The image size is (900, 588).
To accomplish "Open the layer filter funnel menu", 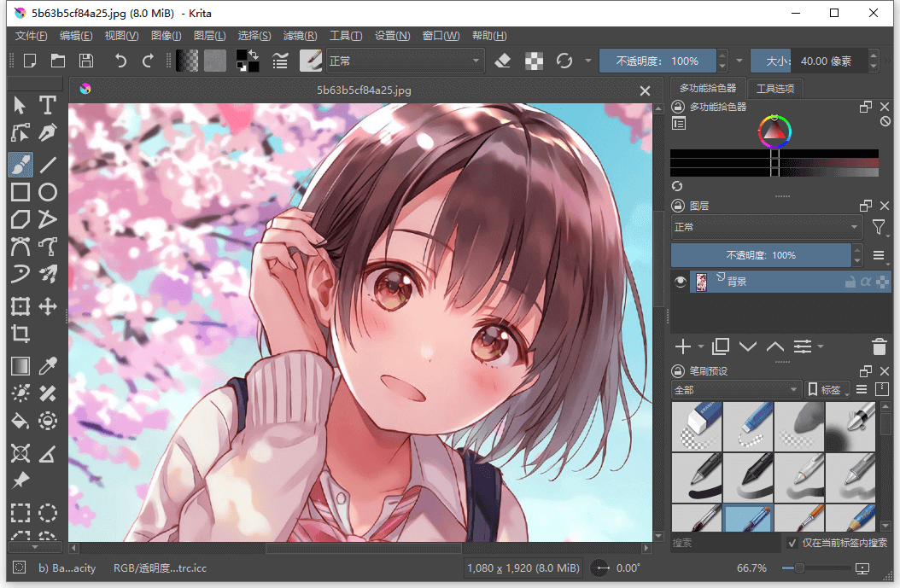I will [x=879, y=228].
